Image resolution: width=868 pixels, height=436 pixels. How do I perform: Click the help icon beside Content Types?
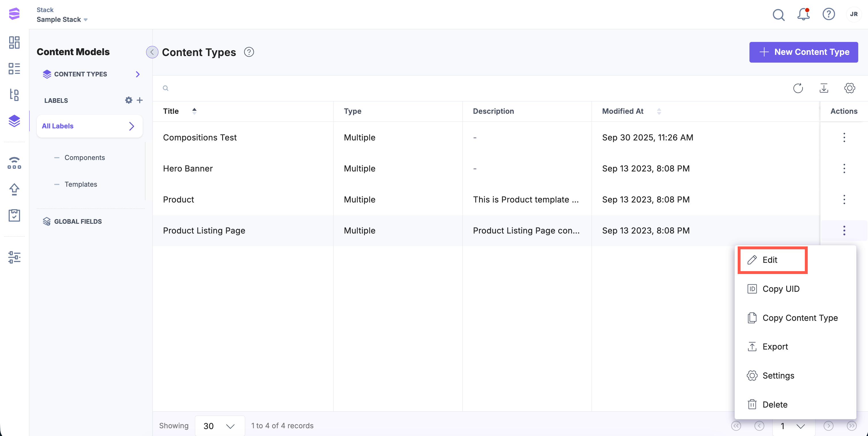coord(249,52)
